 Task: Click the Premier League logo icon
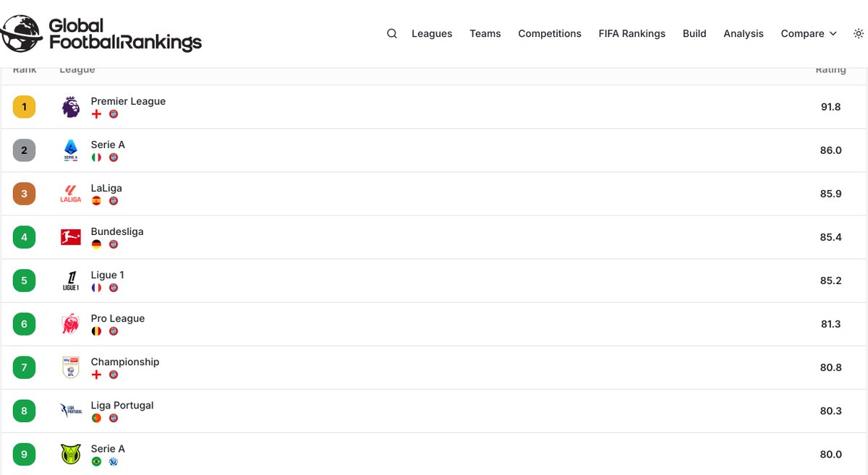(71, 107)
